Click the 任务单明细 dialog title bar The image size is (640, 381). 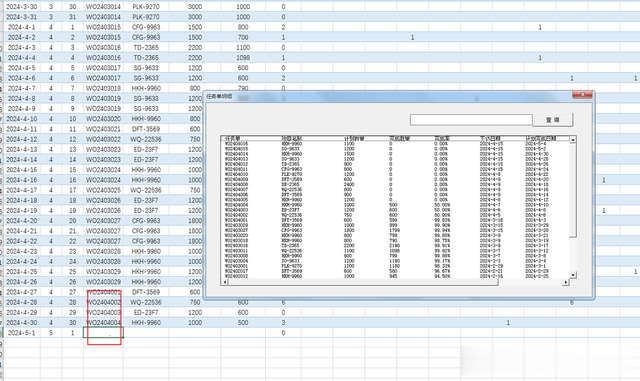click(388, 96)
